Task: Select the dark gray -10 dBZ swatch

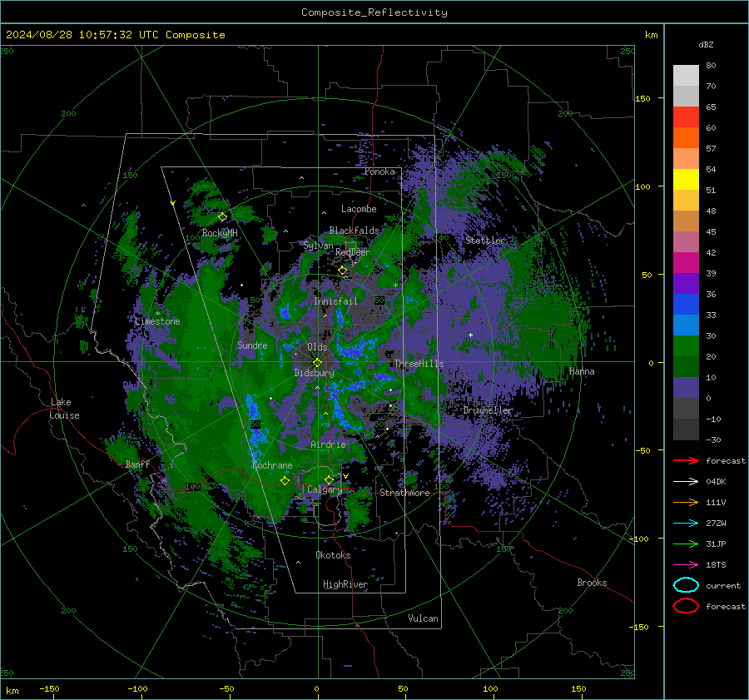Action: 686,429
